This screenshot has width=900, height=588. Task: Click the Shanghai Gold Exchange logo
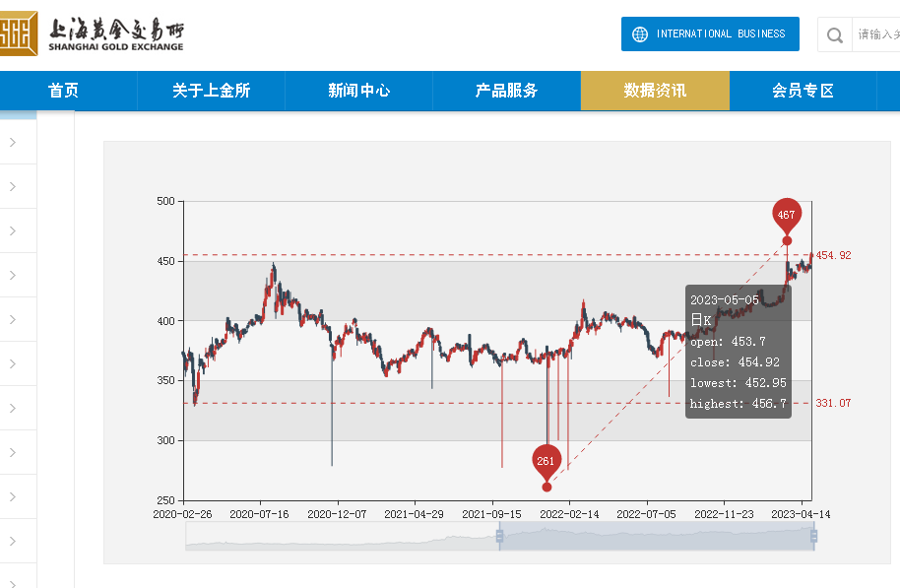tap(93, 33)
